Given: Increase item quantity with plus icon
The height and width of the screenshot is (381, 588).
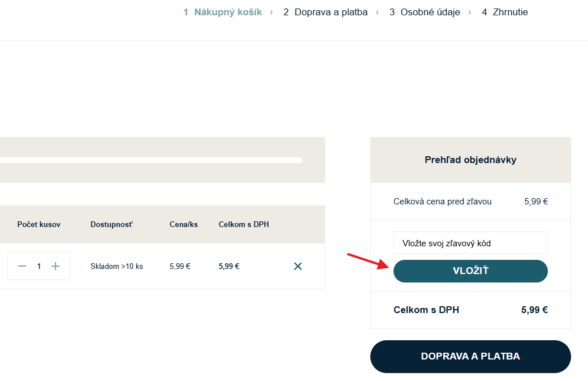Looking at the screenshot, I should pyautogui.click(x=55, y=266).
